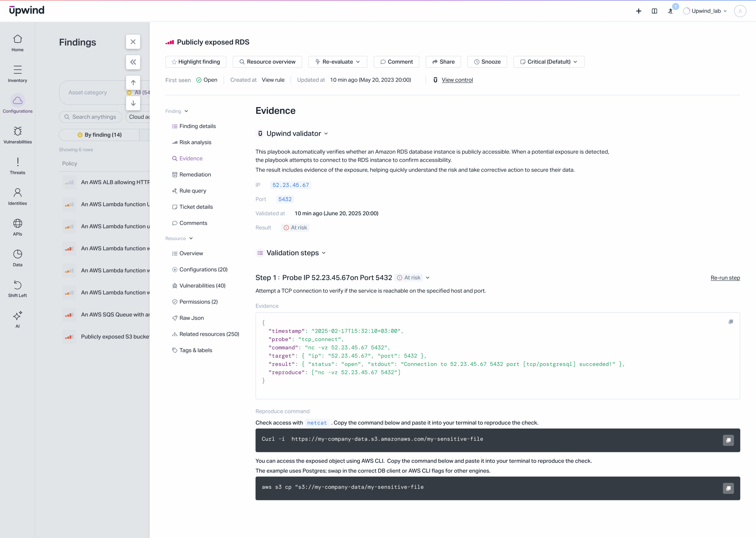Toggle the split layout view icon

[x=654, y=11]
